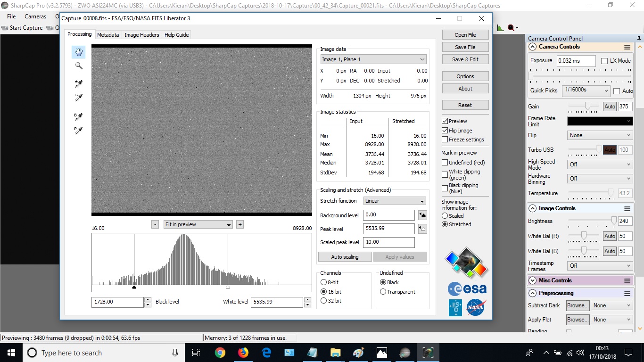Select the Peak level eyedropper (P)

pyautogui.click(x=79, y=130)
